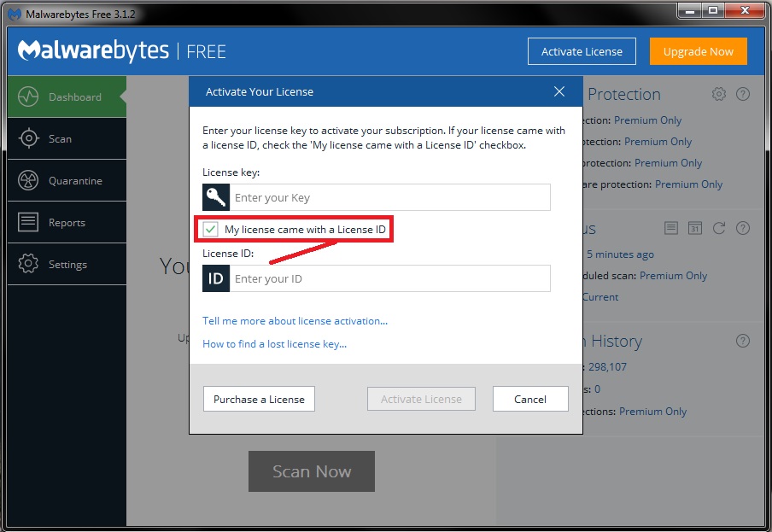
Task: Click the dialog's Activate License button
Action: (422, 399)
